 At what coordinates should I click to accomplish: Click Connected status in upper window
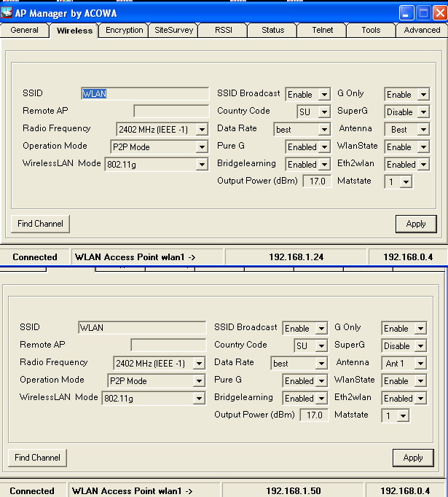(35, 257)
